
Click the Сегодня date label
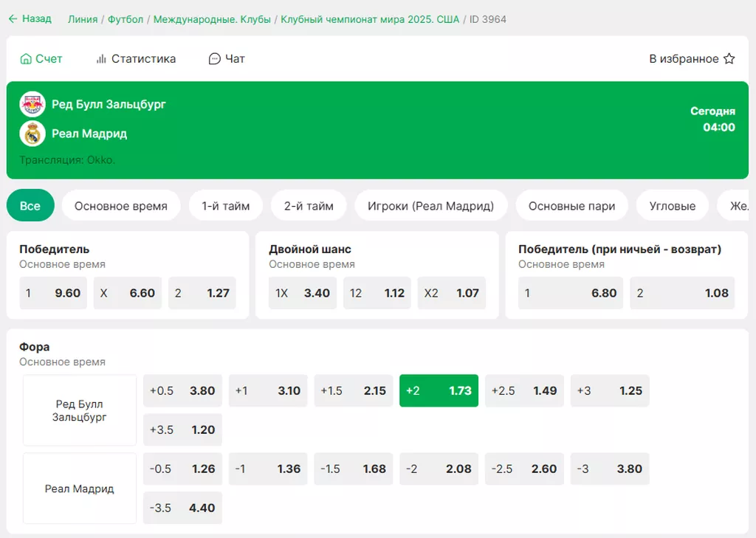tap(712, 111)
